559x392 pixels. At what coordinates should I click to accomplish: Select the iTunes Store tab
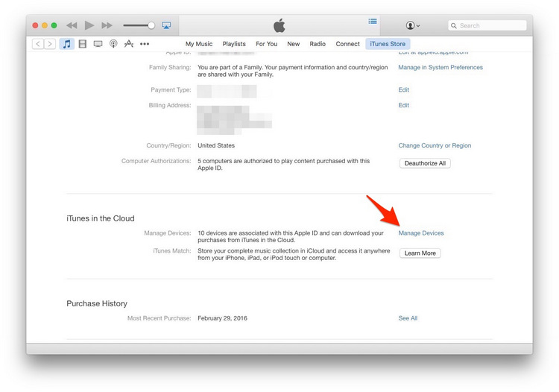pyautogui.click(x=388, y=44)
